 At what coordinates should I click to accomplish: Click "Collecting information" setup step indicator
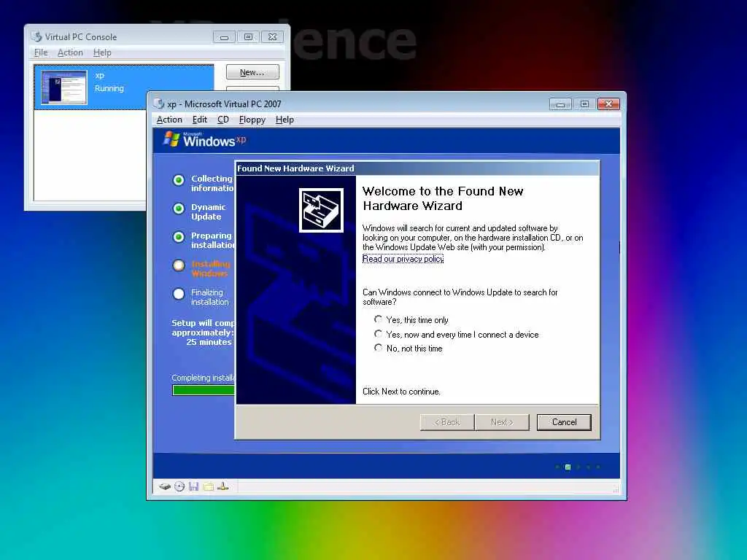tap(179, 180)
